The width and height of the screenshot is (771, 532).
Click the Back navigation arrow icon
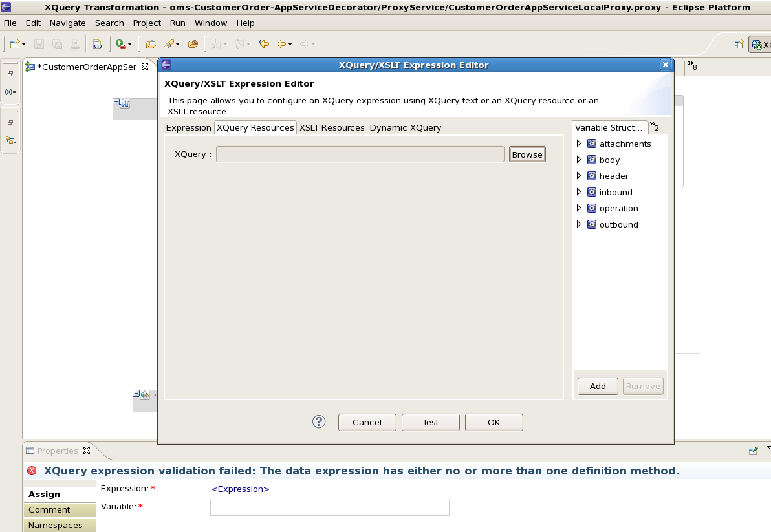coord(281,44)
